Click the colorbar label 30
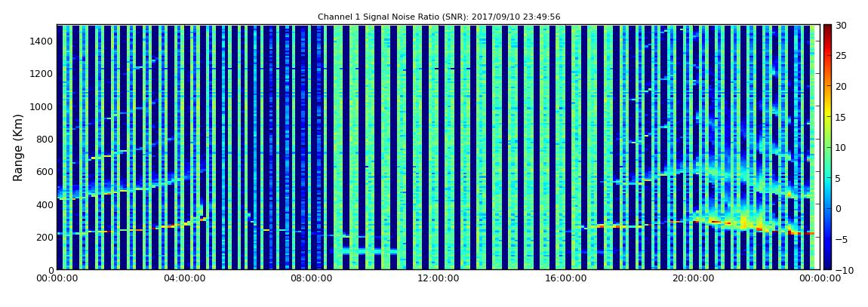 pyautogui.click(x=842, y=26)
